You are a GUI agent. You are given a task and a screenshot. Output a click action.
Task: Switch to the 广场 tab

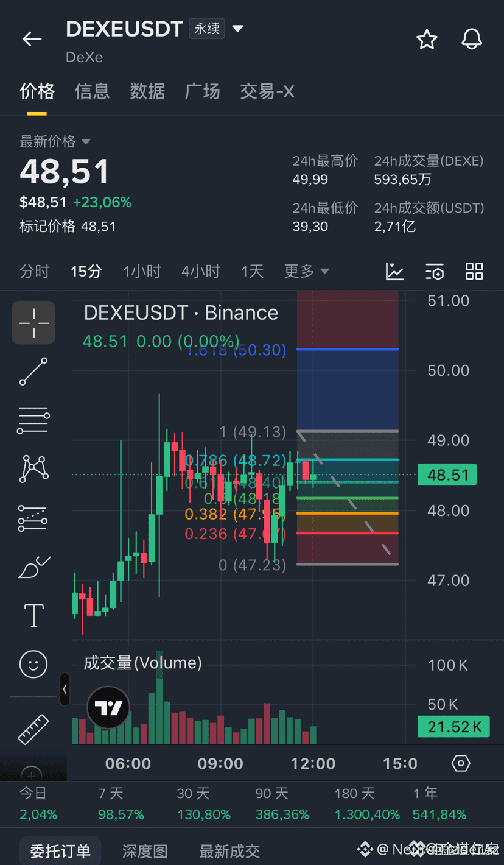(202, 91)
